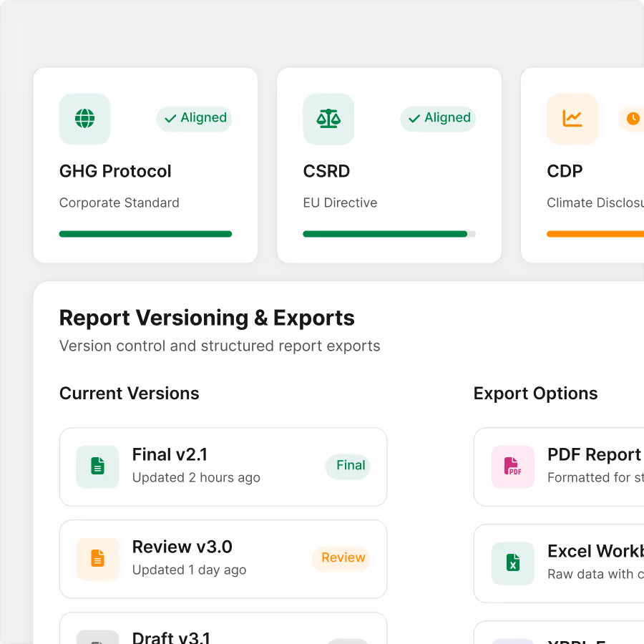Click the Report Versioning & Exports heading

point(207,318)
